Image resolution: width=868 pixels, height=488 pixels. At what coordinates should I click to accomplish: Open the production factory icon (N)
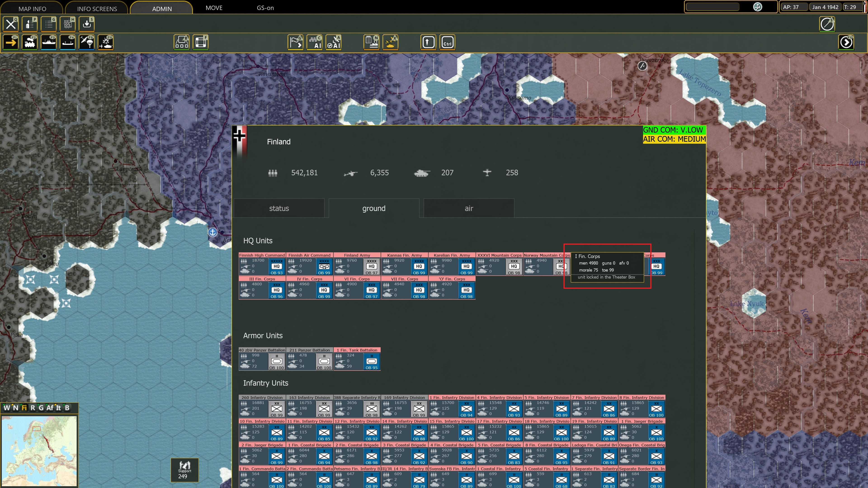coord(372,42)
